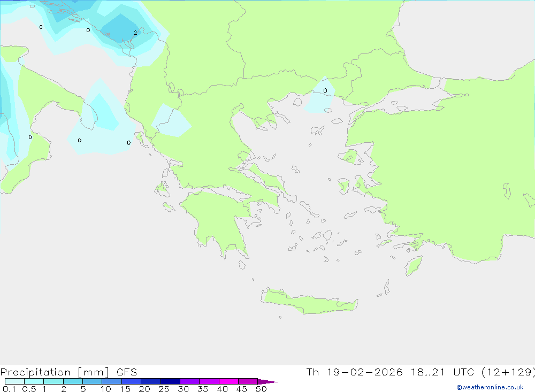The height and width of the screenshot is (392, 535).
Task: Pick the 40–45 mm magenta legend swatch
Action: [228, 381]
